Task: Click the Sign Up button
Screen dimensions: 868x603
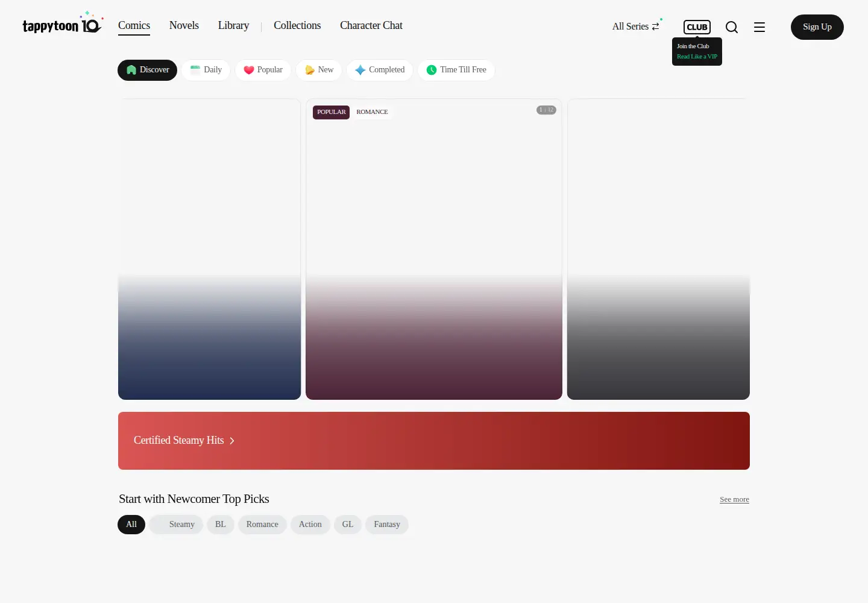Action: click(x=817, y=27)
